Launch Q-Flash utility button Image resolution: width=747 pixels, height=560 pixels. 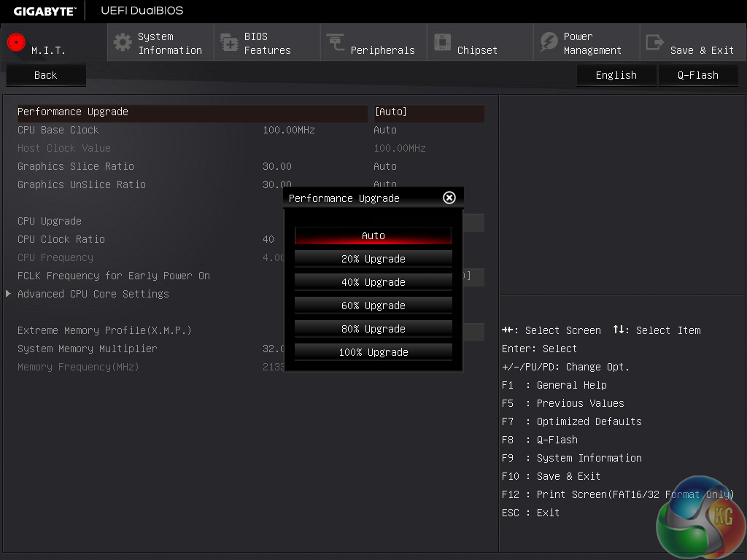[698, 75]
